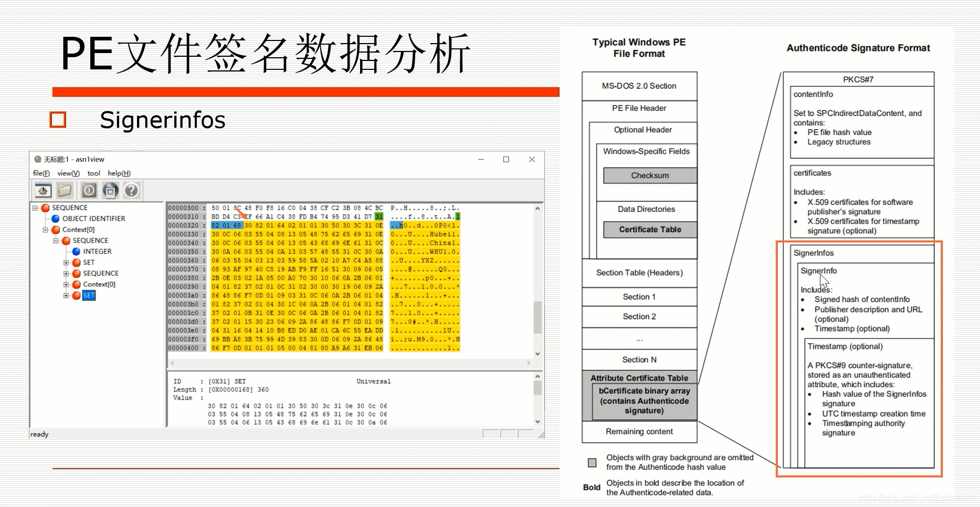Click the "Remaining content" diagram box
980x507 pixels.
coord(639,431)
